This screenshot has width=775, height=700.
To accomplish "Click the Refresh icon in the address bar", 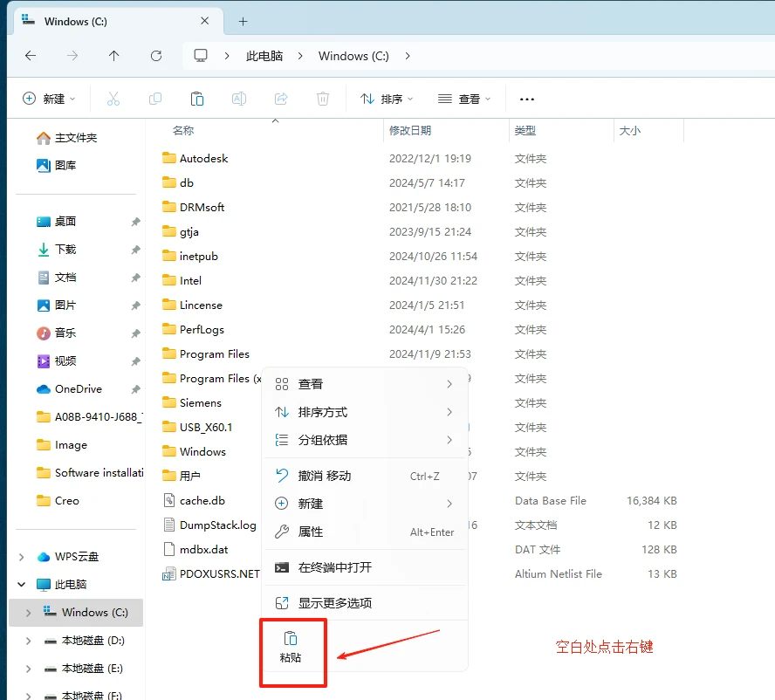I will [x=155, y=55].
